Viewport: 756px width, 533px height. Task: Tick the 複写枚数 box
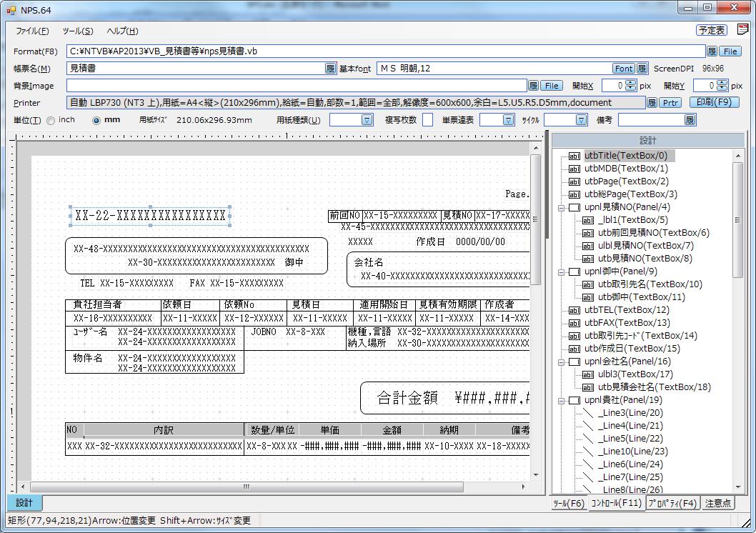click(x=427, y=120)
